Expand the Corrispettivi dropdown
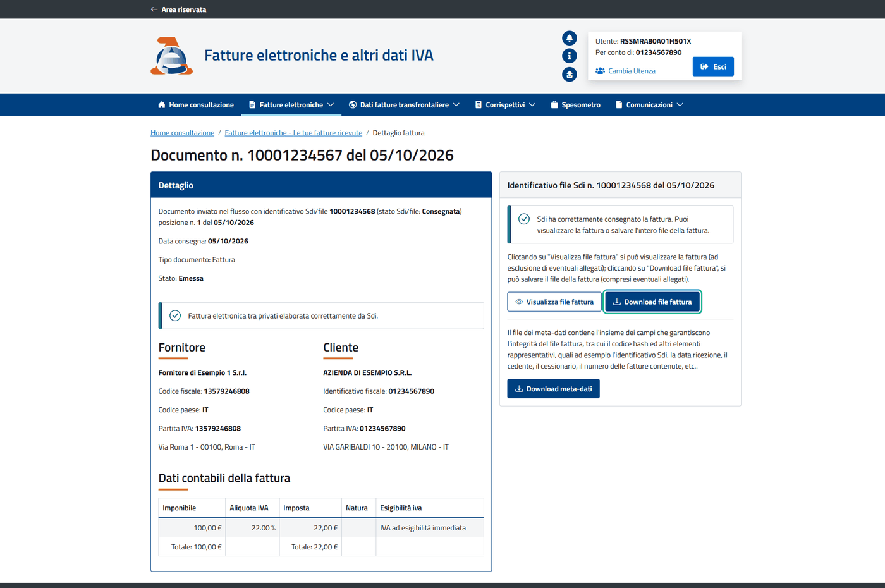 tap(505, 105)
